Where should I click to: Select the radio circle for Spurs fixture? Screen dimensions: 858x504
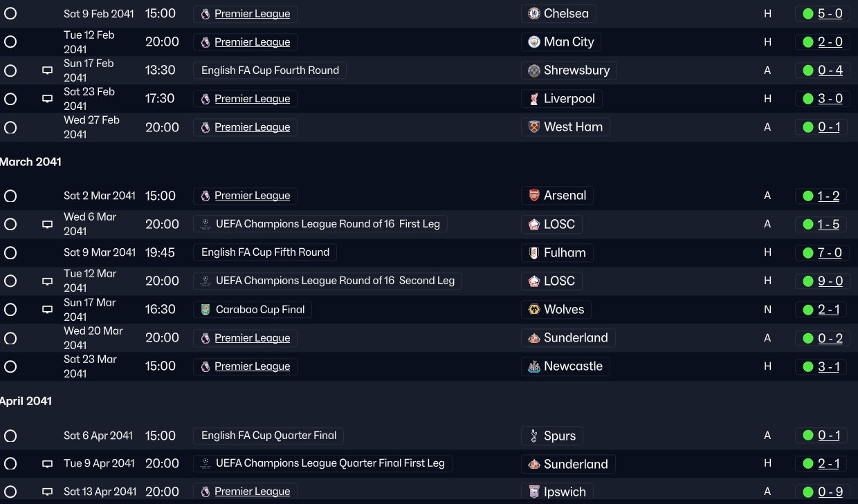coord(10,436)
